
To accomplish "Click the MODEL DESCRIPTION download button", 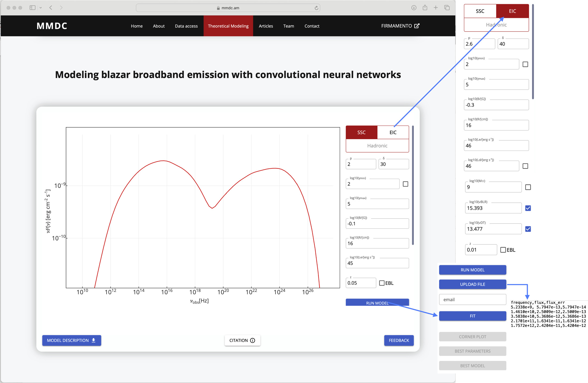I will [71, 340].
